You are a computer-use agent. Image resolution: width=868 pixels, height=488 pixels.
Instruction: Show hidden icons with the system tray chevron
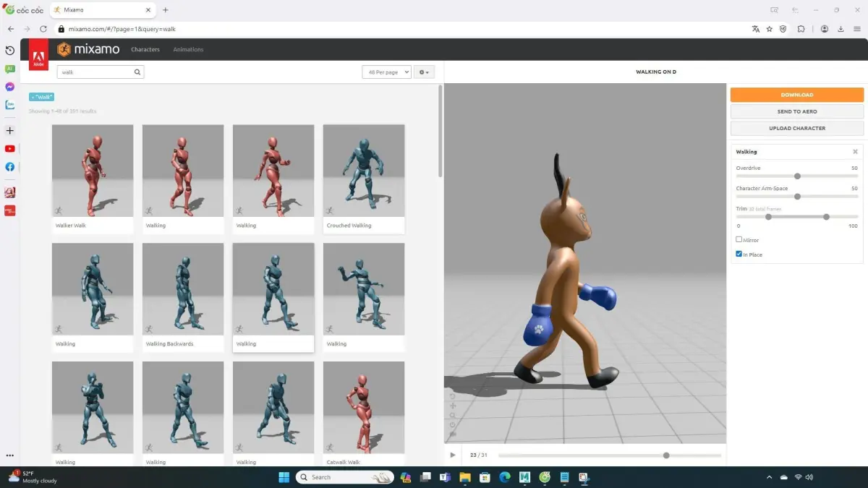point(769,477)
